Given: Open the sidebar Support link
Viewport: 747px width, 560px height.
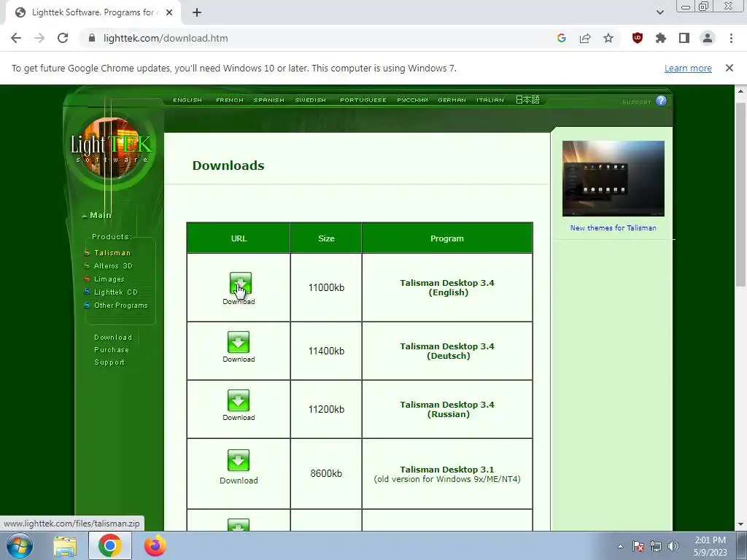Looking at the screenshot, I should [x=109, y=362].
